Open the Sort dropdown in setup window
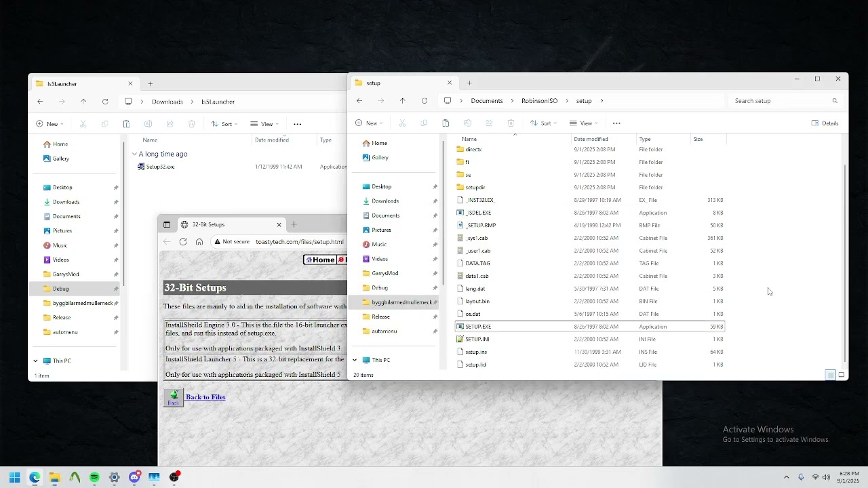Image resolution: width=868 pixels, height=488 pixels. [543, 123]
